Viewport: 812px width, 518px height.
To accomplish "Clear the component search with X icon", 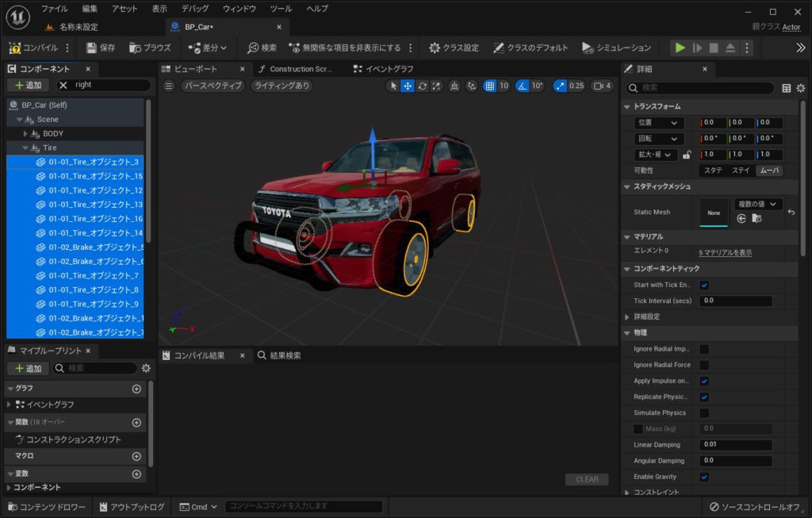I will coord(63,85).
